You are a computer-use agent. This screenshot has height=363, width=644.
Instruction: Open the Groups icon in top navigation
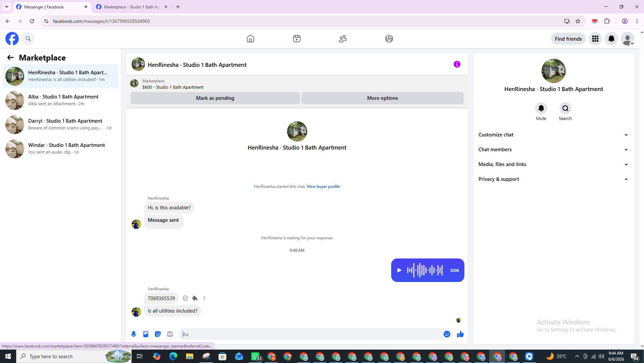click(x=389, y=39)
